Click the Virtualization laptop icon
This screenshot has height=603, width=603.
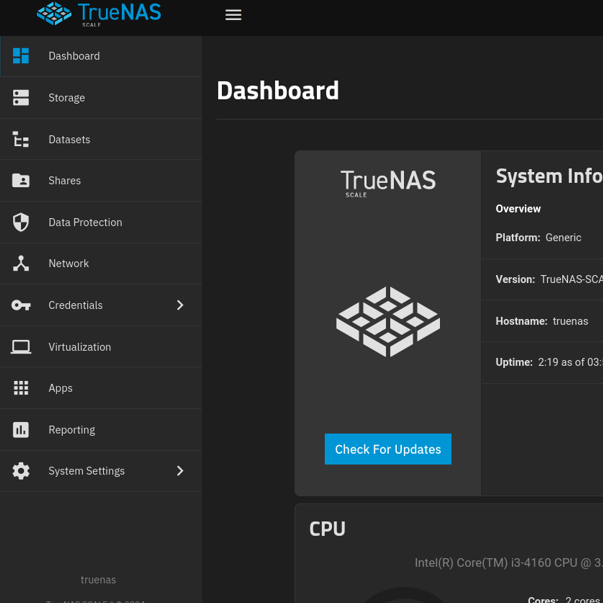pos(21,347)
